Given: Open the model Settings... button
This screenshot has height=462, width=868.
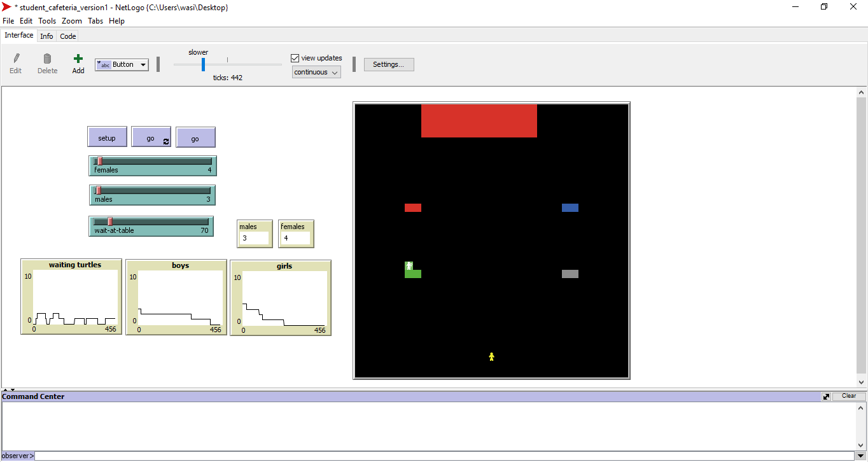Looking at the screenshot, I should point(388,64).
